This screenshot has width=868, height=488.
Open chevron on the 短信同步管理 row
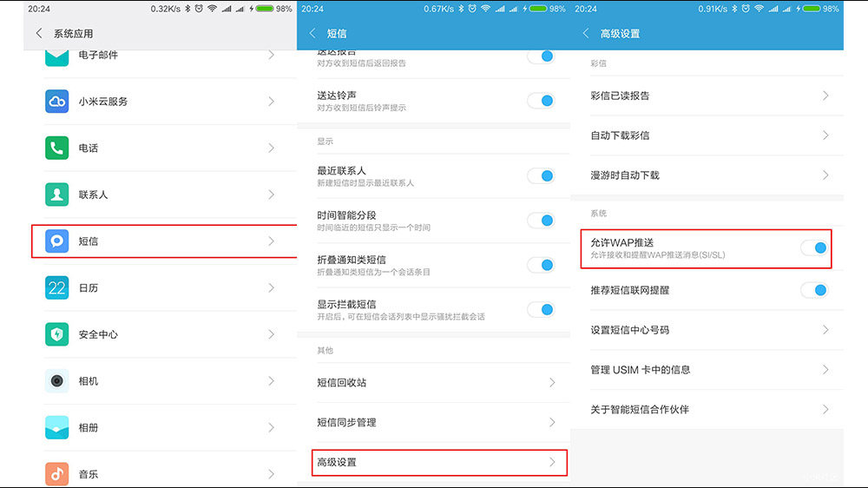click(x=552, y=422)
